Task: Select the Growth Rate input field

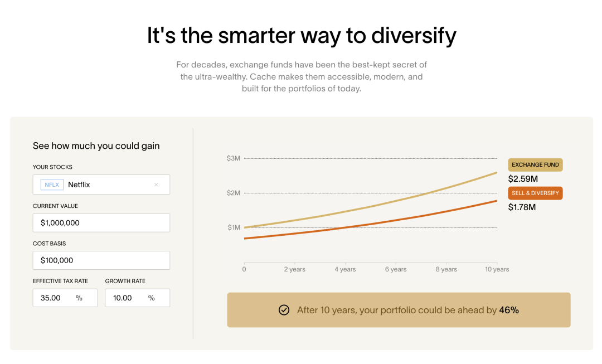Action: [x=127, y=298]
